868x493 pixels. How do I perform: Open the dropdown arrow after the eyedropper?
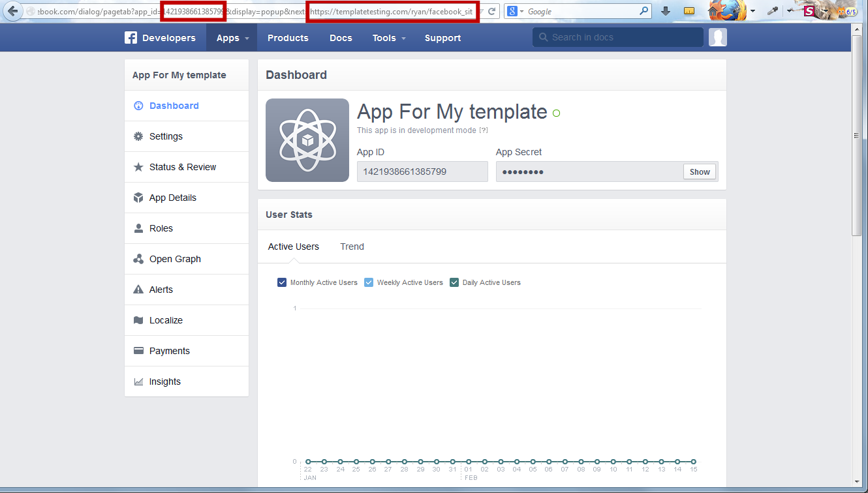(790, 11)
